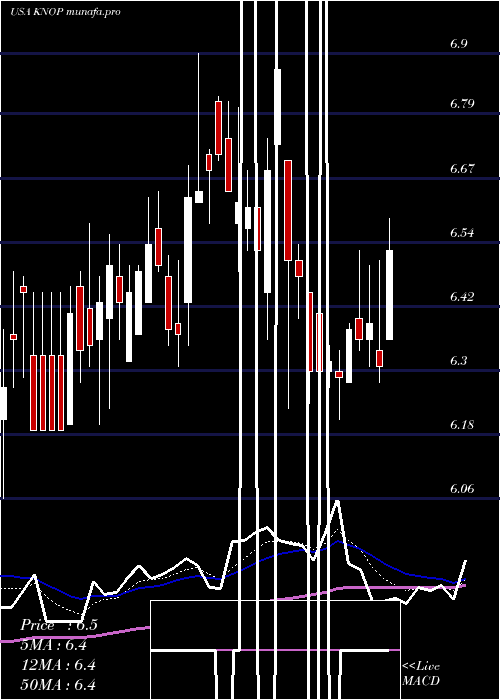Click the 6.18 price axis label
The width and height of the screenshot is (500, 700).
pos(462,425)
